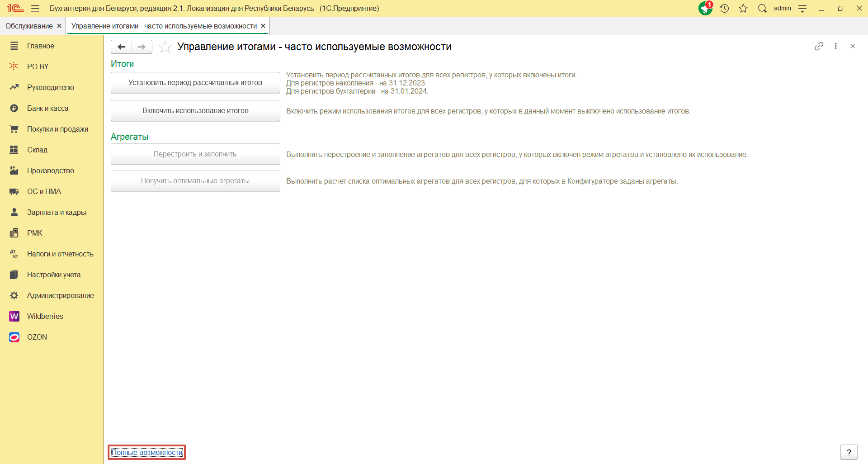Click Установить период рассчитанных итогов button

195,83
